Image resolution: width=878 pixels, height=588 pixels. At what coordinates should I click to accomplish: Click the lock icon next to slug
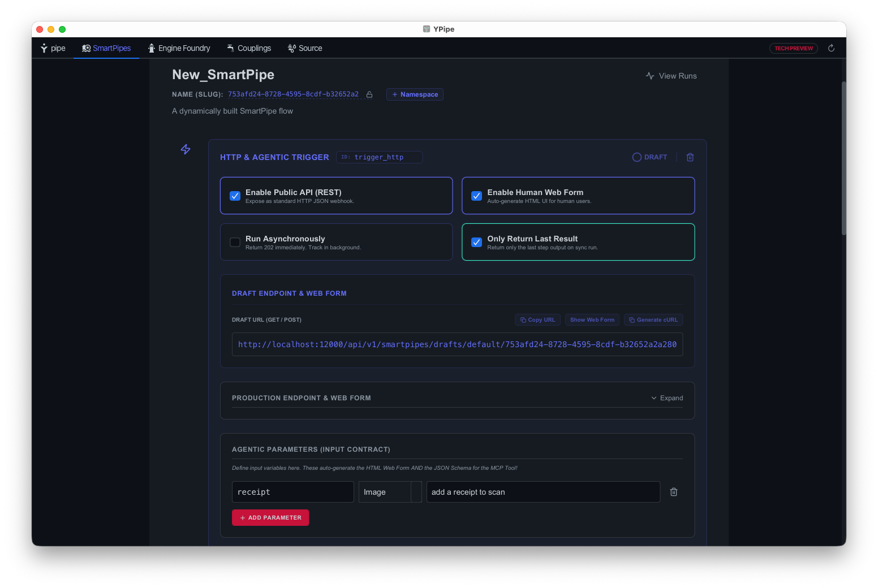[x=369, y=94]
